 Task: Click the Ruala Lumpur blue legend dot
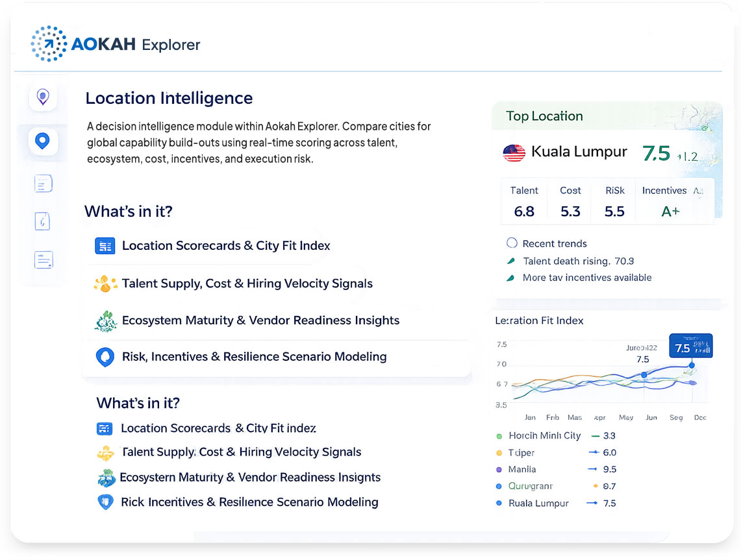point(499,504)
